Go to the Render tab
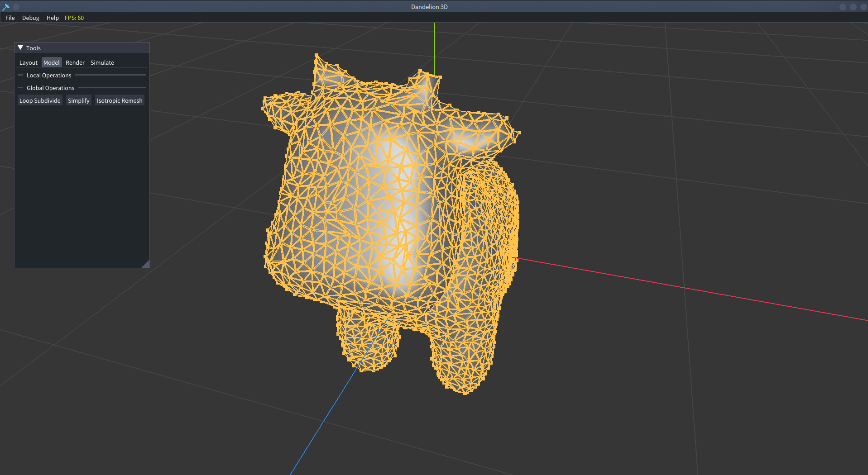Screen dimensions: 868x475 point(75,62)
